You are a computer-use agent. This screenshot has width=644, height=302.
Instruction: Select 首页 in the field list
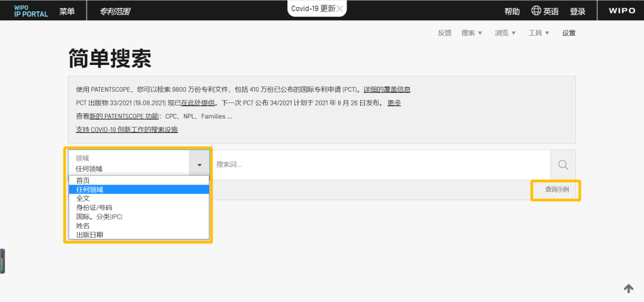tap(139, 180)
